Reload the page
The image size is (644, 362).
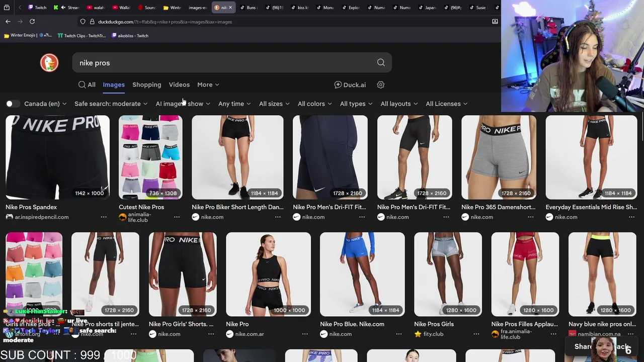pyautogui.click(x=32, y=22)
